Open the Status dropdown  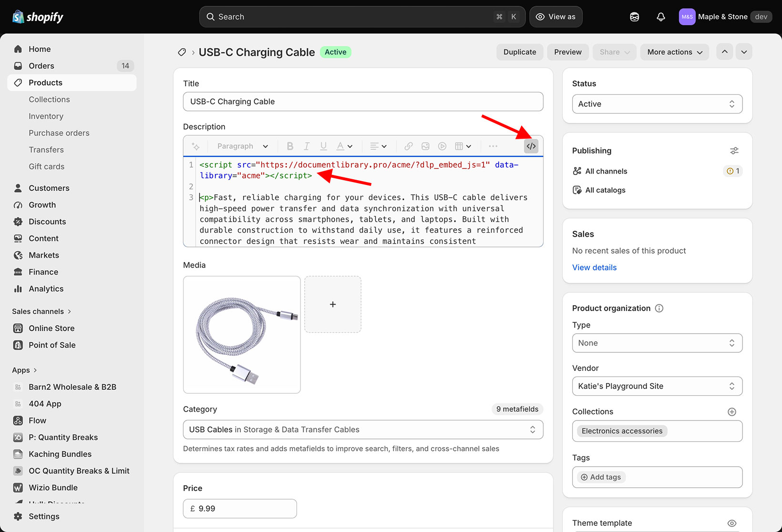coord(657,104)
